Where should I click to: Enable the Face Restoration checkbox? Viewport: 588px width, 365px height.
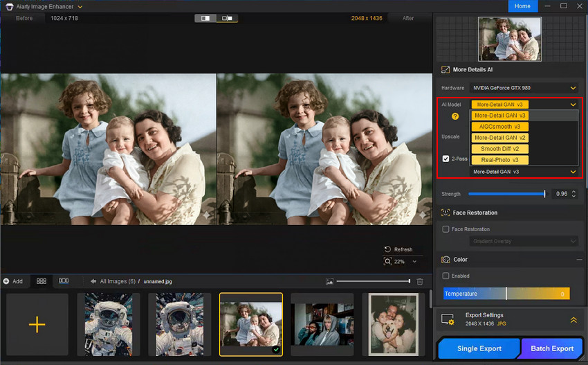tap(445, 229)
